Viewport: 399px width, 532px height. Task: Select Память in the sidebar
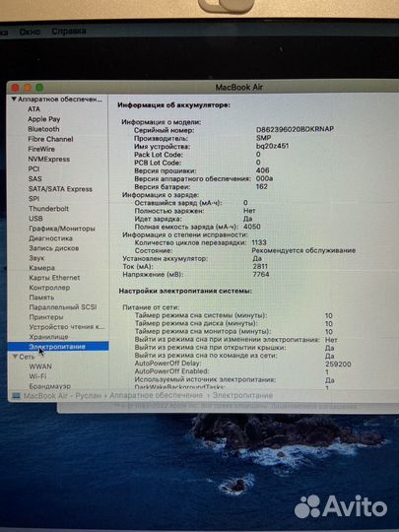(x=41, y=298)
